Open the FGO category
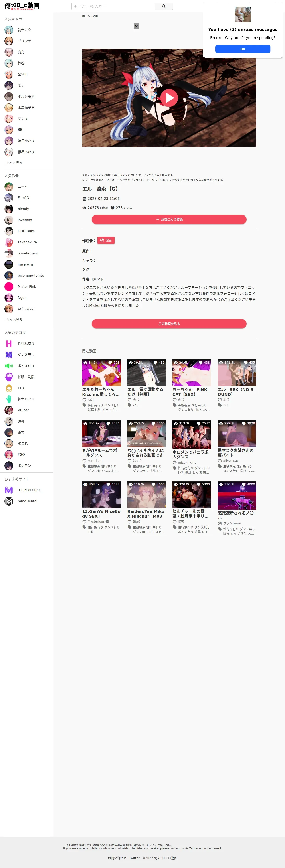Image resolution: width=285 pixels, height=868 pixels. [21, 455]
